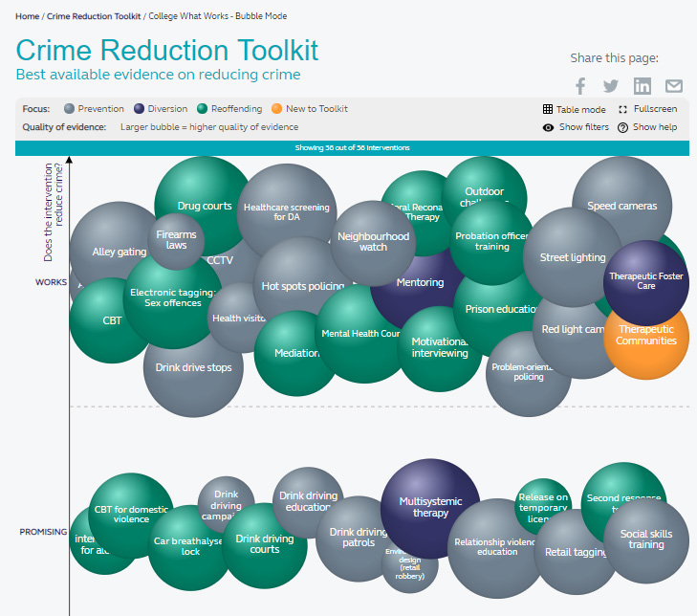Viewport: 697px width, 616px height.
Task: Click the Show help label
Action: pos(655,127)
